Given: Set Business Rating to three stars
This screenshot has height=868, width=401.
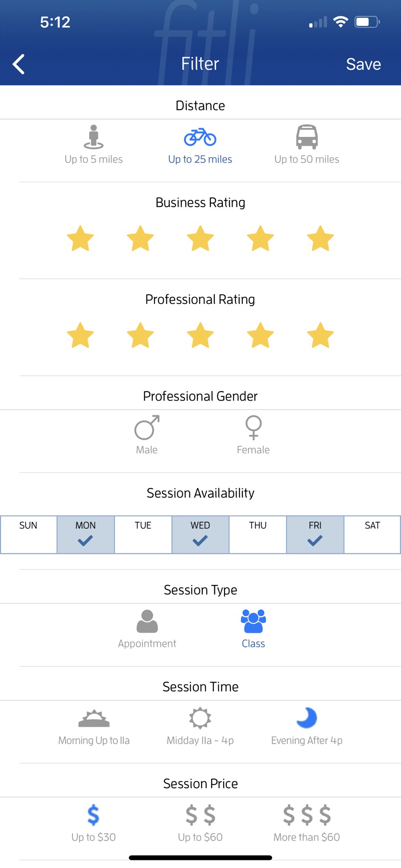Looking at the screenshot, I should pyautogui.click(x=200, y=238).
